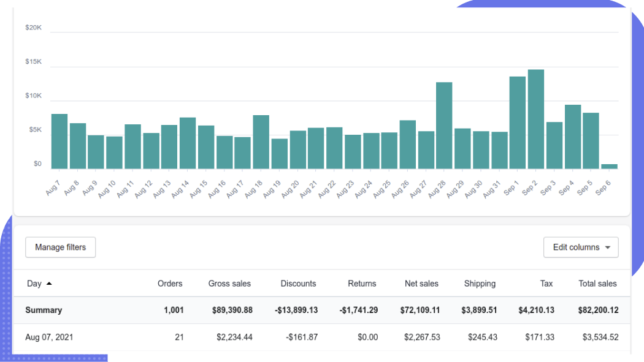Select the tallest Sep 2 bar
Image resolution: width=644 pixels, height=362 pixels.
coord(536,119)
